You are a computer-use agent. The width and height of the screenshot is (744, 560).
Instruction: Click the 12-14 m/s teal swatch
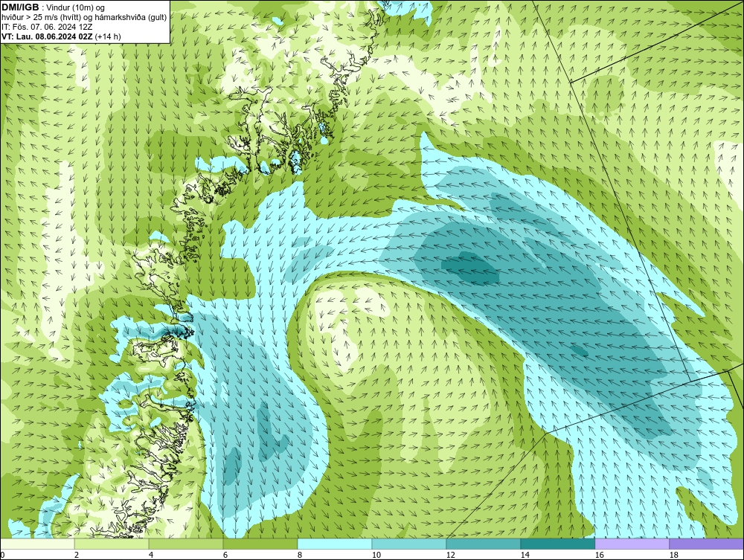tap(484, 544)
